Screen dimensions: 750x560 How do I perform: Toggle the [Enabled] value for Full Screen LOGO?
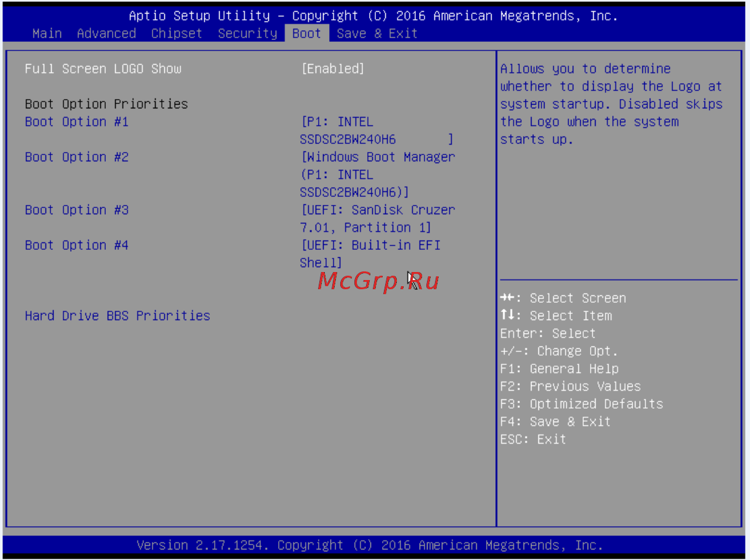click(332, 68)
